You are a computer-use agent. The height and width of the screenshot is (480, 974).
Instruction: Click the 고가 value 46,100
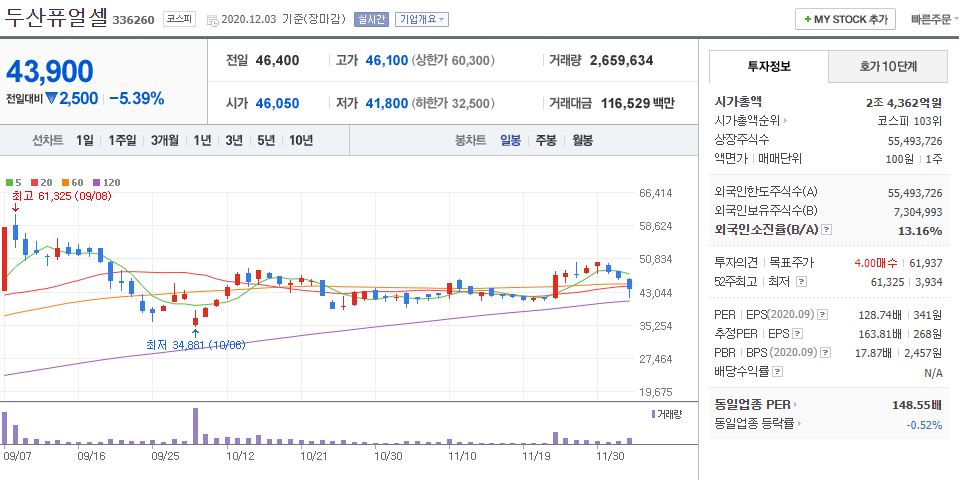[386, 61]
